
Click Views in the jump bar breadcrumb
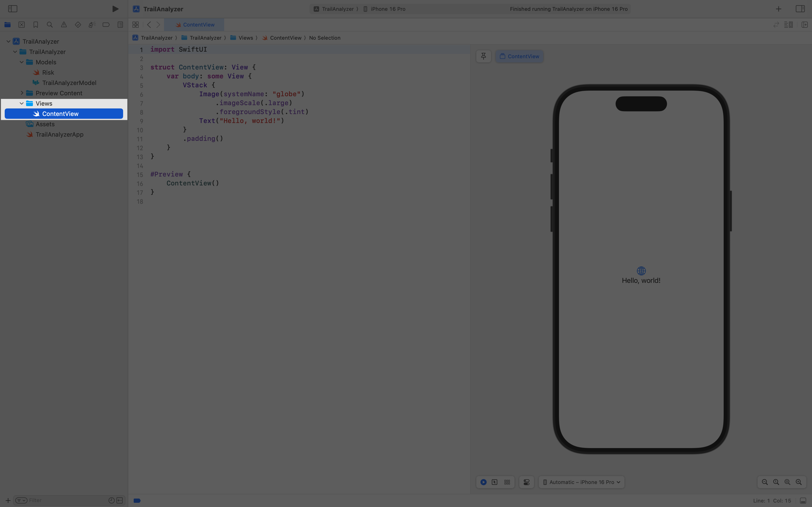246,38
